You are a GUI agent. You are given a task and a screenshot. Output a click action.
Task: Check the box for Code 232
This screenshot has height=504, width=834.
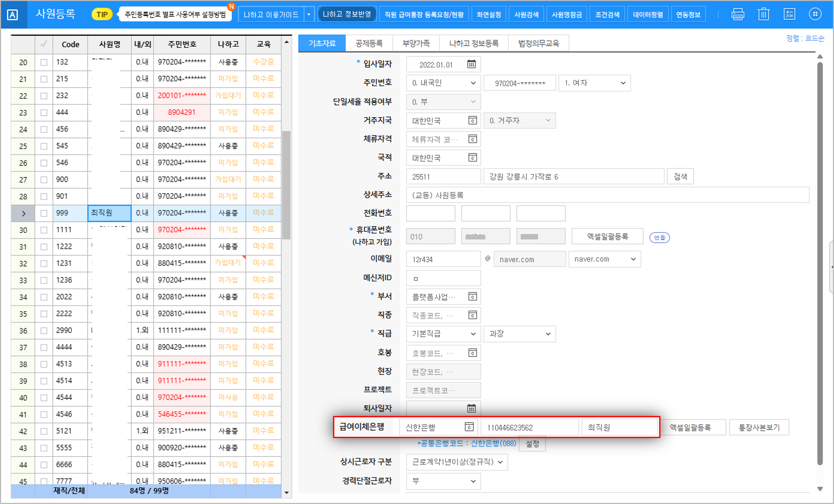tap(44, 96)
